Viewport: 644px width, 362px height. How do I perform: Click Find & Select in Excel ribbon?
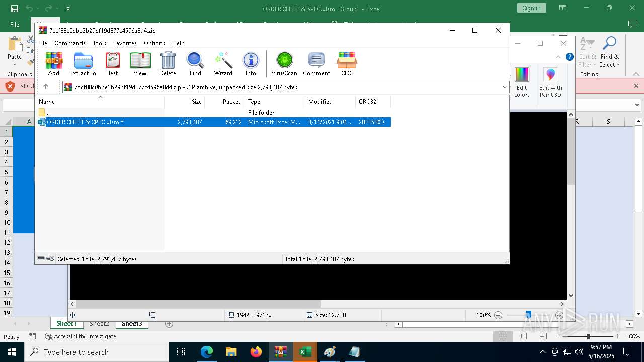pyautogui.click(x=610, y=52)
